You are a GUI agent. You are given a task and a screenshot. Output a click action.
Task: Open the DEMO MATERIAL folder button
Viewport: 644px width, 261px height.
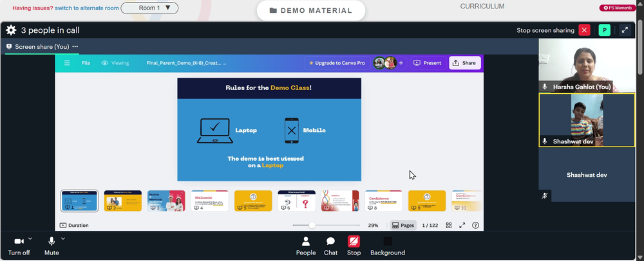pos(311,11)
